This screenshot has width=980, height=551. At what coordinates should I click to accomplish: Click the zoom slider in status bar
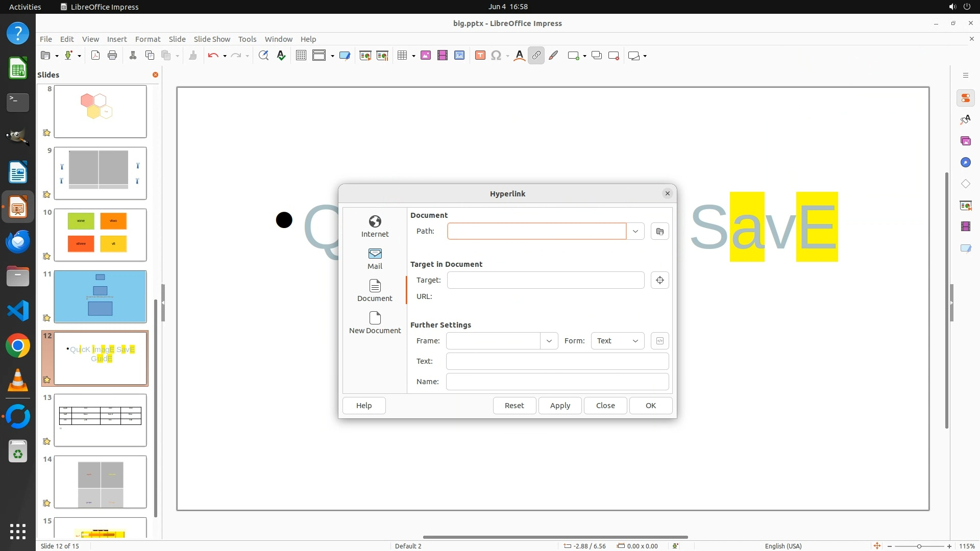919,546
